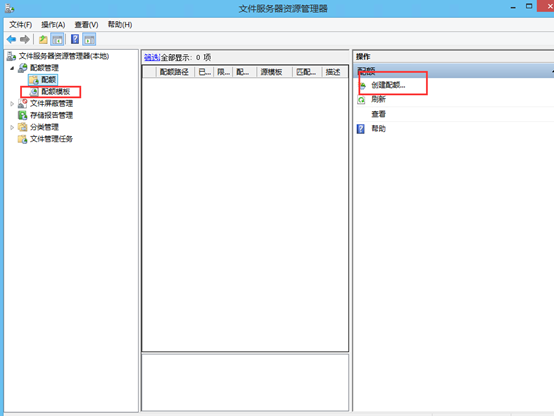Collapse the 配额管理 tree node
The width and height of the screenshot is (554, 416).
pyautogui.click(x=12, y=68)
